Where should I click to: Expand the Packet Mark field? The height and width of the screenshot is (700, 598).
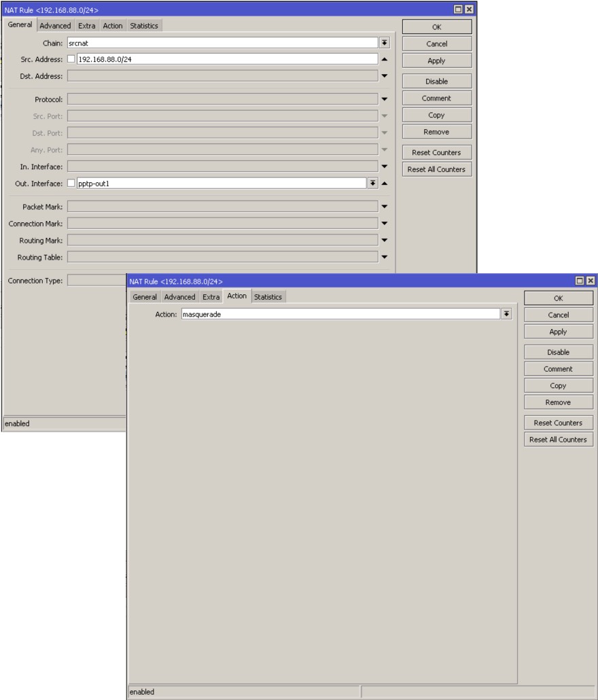tap(385, 207)
